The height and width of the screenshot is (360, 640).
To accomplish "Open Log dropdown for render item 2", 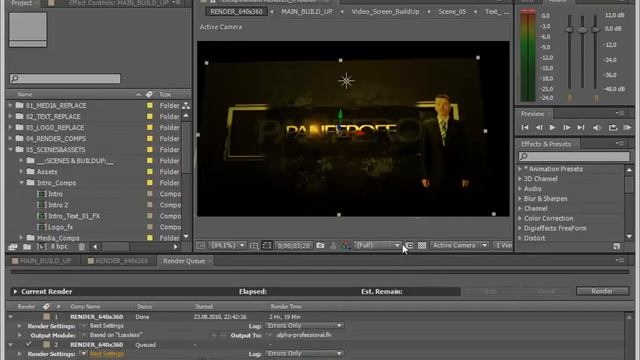I will (304, 353).
